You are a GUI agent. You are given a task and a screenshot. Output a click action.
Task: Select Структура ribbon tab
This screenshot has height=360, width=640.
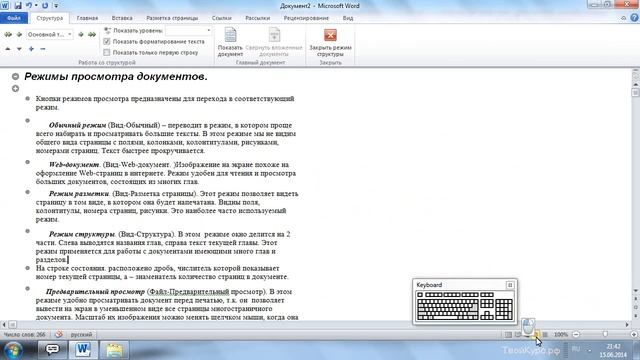pyautogui.click(x=50, y=18)
